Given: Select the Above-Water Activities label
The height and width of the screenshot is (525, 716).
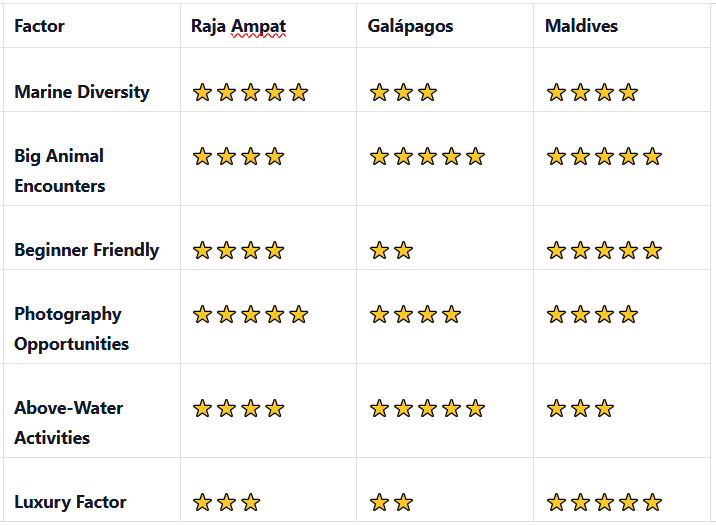Looking at the screenshot, I should click(x=67, y=422).
